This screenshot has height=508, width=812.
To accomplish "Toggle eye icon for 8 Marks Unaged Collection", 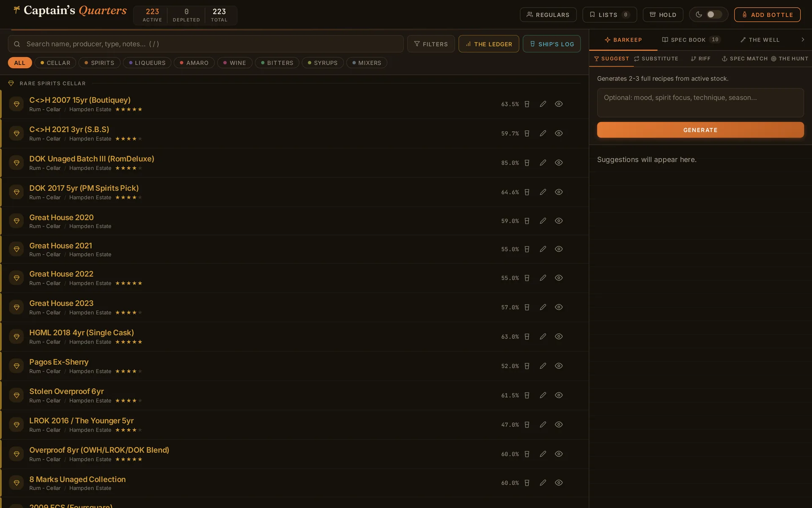I will click(x=559, y=483).
